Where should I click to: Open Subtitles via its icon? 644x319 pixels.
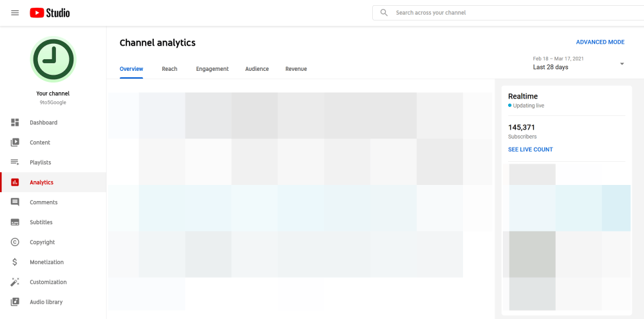pos(15,222)
